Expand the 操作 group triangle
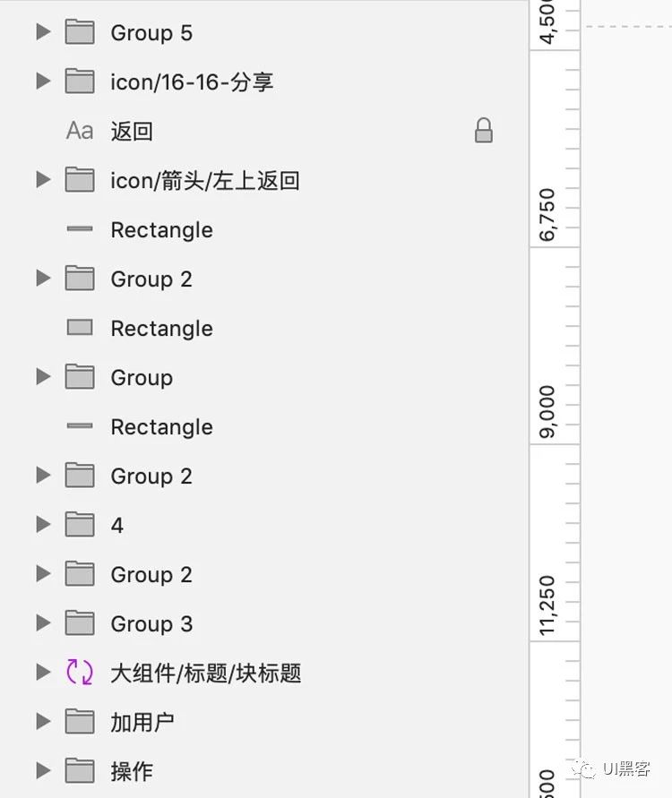 pos(42,771)
